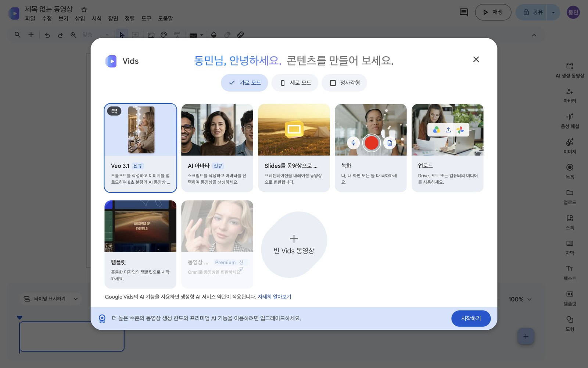Click the 재생 play button
Image resolution: width=588 pixels, height=368 pixels.
(493, 13)
